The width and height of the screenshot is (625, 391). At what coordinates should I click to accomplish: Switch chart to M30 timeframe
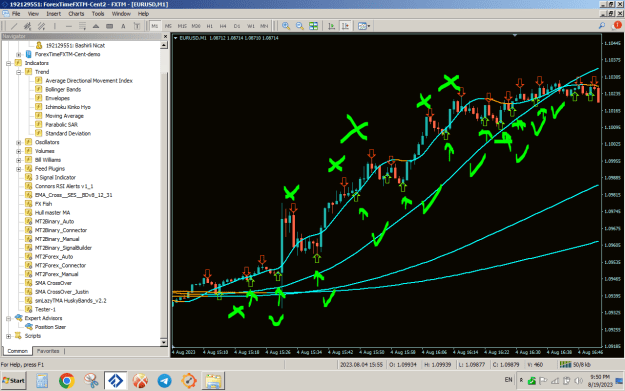tap(196, 26)
